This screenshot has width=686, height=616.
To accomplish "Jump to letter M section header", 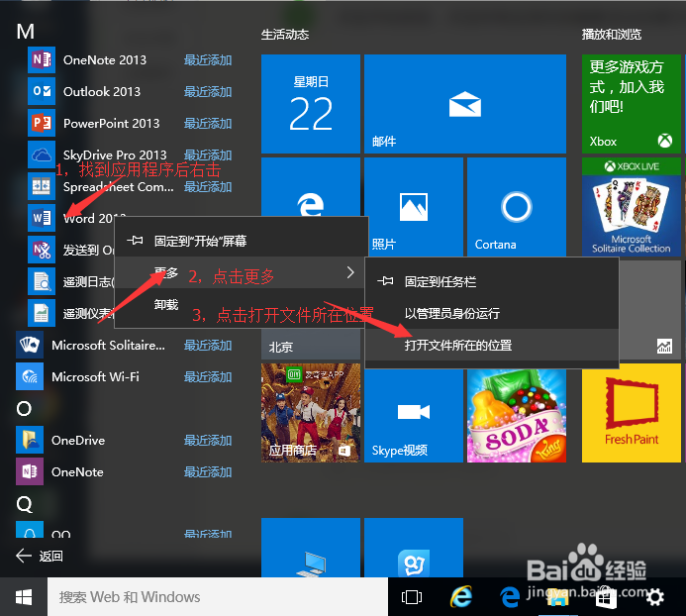I will click(x=26, y=32).
